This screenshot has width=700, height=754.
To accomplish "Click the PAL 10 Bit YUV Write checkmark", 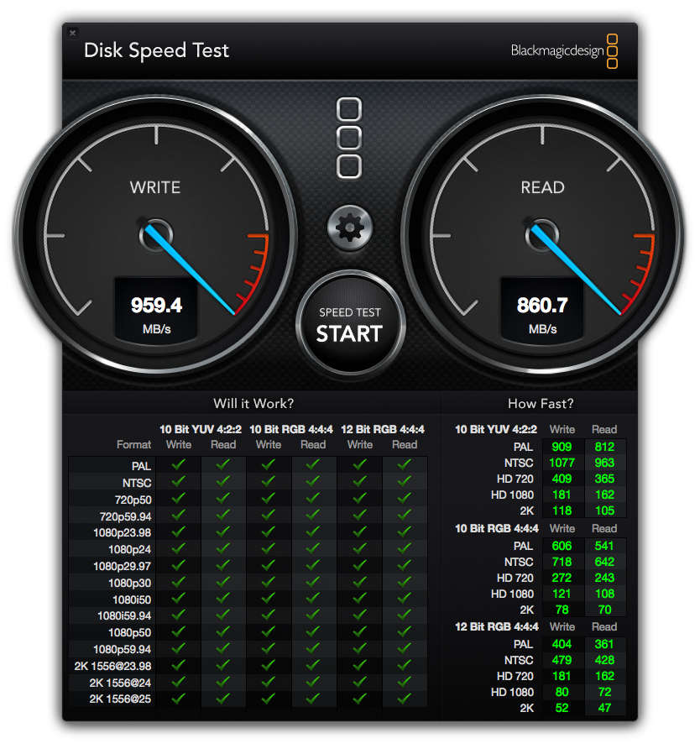I will click(x=179, y=464).
